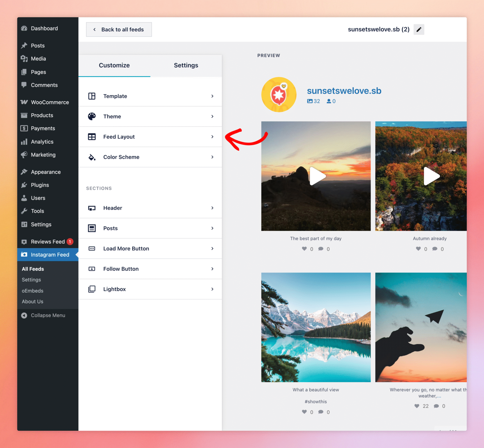Expand the Lightbox chevron
The image size is (484, 448).
coord(212,289)
